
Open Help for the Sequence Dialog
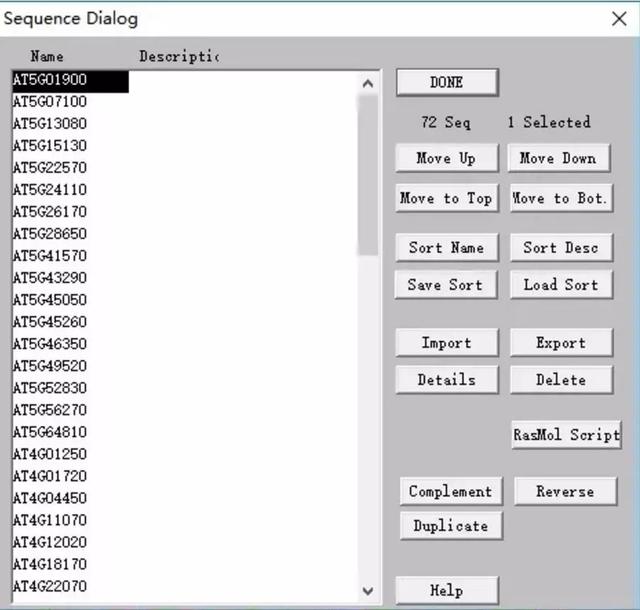point(447,590)
